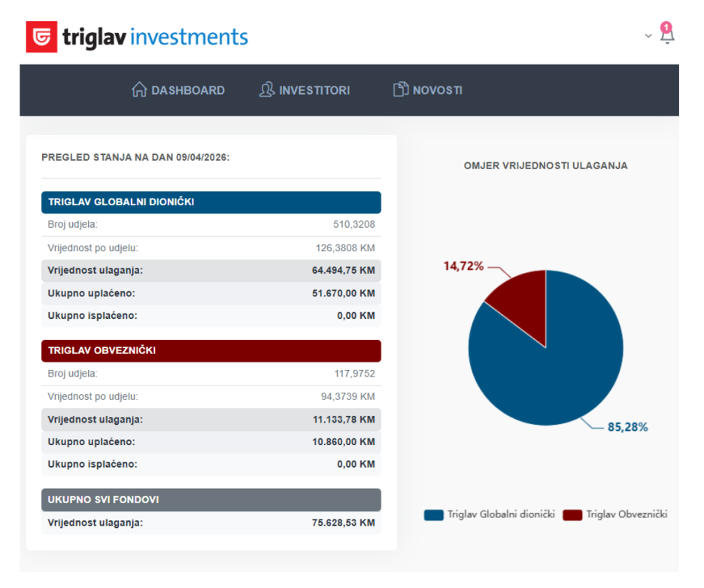
Task: Click the UKUPNO SVI FONDOVI header
Action: pos(211,499)
